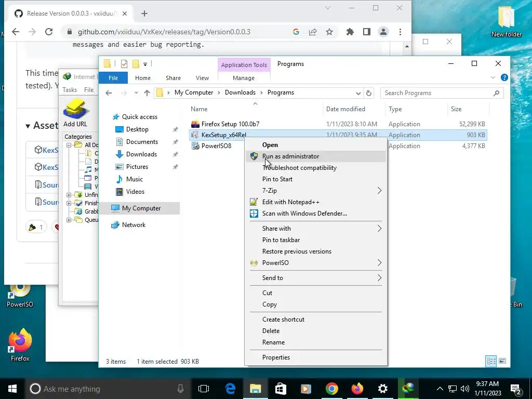Open Downloads in navigation pane

(141, 154)
